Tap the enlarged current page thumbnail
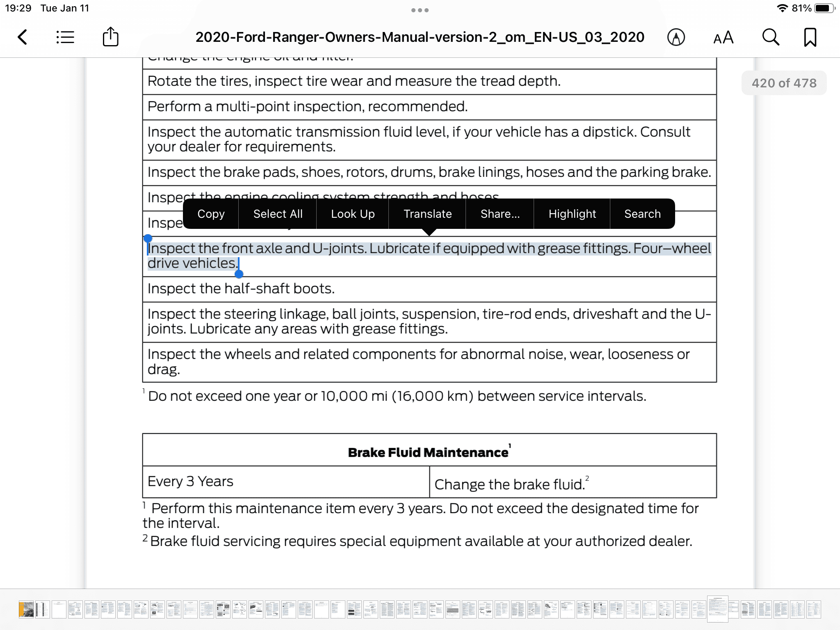This screenshot has height=630, width=840. coord(717,609)
